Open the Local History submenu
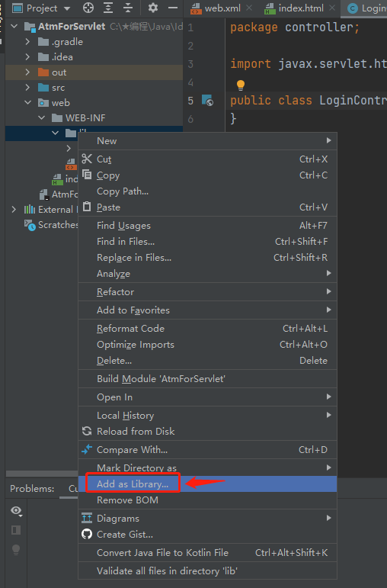 [207, 415]
